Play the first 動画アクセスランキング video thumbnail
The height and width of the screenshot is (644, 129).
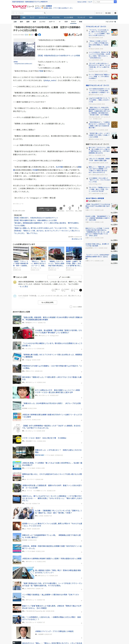[114, 150]
